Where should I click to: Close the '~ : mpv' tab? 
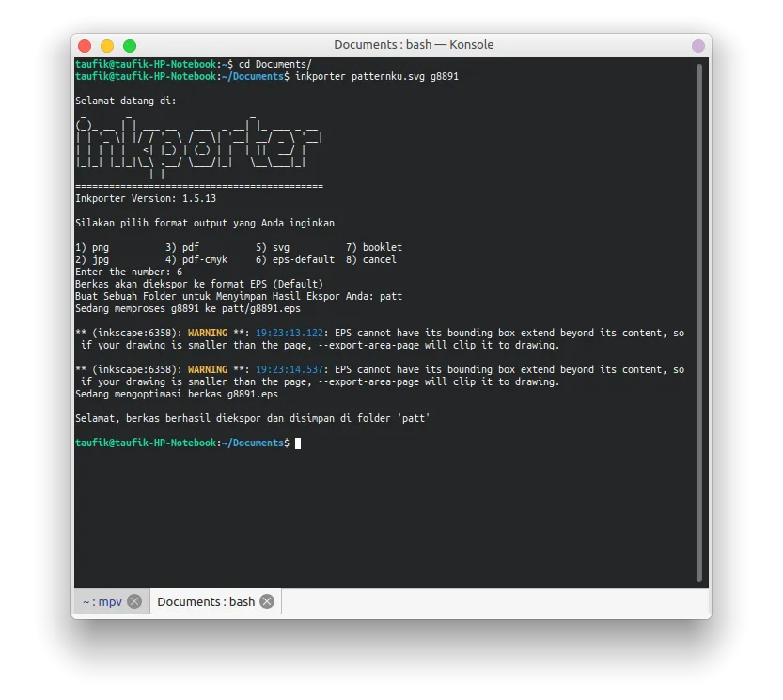click(x=134, y=601)
